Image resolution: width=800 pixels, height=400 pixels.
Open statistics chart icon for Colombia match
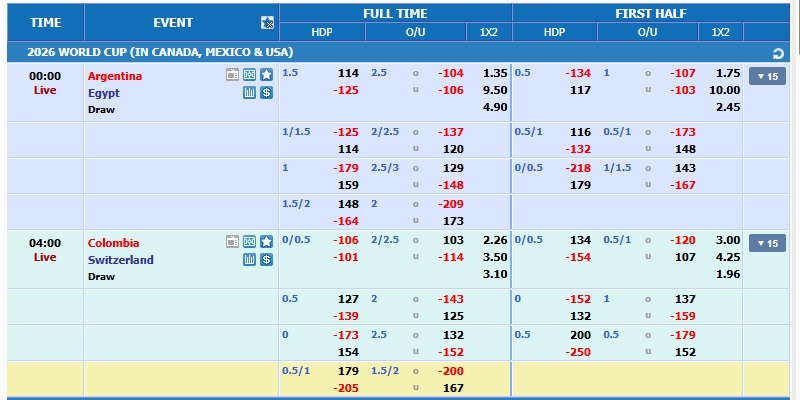(249, 260)
